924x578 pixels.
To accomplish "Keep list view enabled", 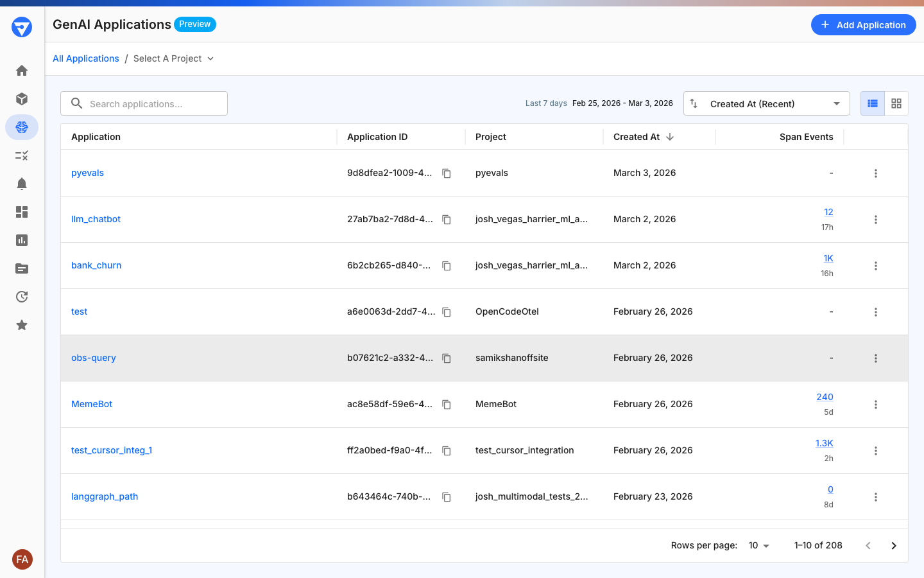I will [x=871, y=103].
